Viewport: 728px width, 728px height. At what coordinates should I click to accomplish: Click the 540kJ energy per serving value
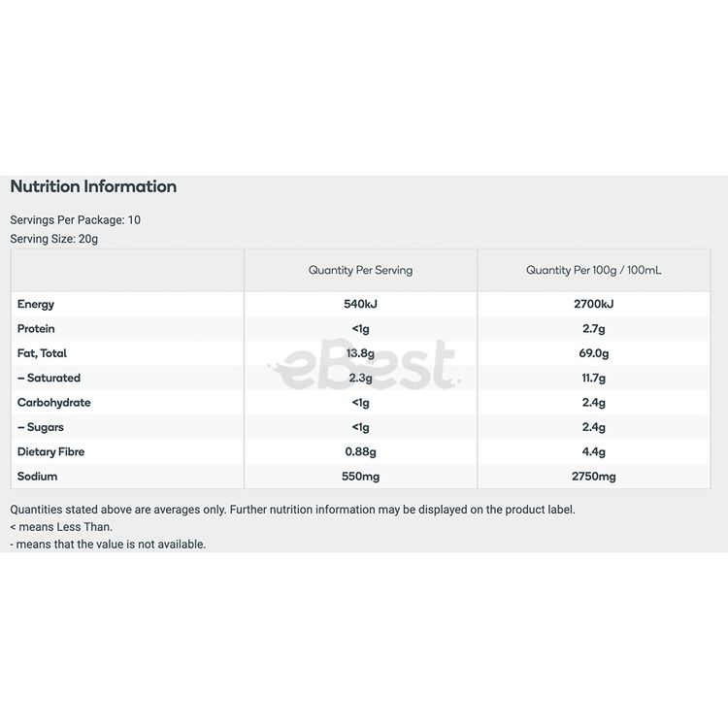[360, 305]
